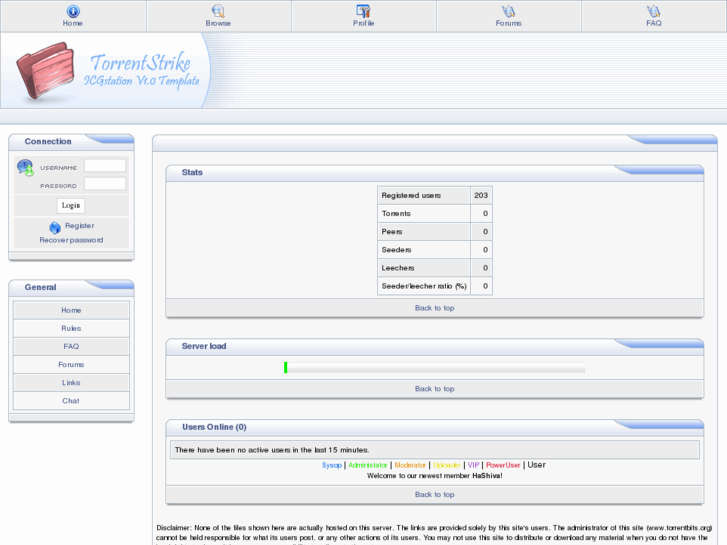Click the VIP legend label
Viewport: 727px width, 545px height.
pyautogui.click(x=473, y=465)
